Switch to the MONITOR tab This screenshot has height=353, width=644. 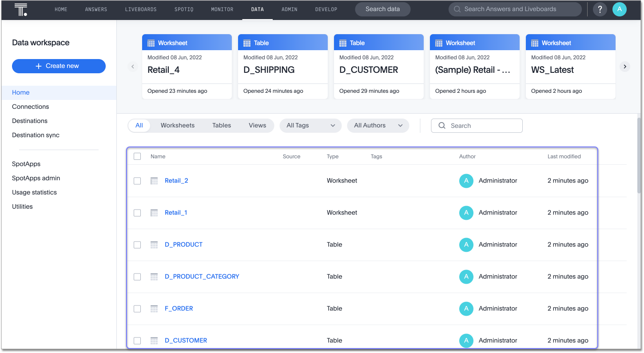pyautogui.click(x=222, y=9)
